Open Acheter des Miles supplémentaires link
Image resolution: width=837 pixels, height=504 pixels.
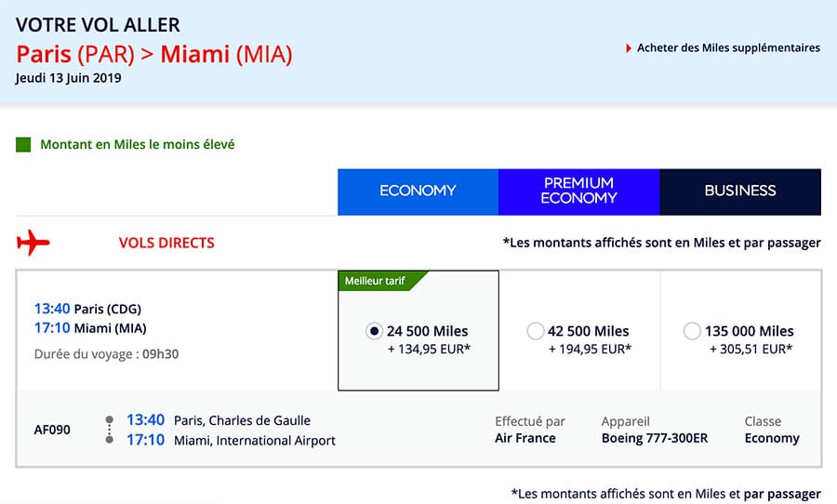pyautogui.click(x=728, y=48)
